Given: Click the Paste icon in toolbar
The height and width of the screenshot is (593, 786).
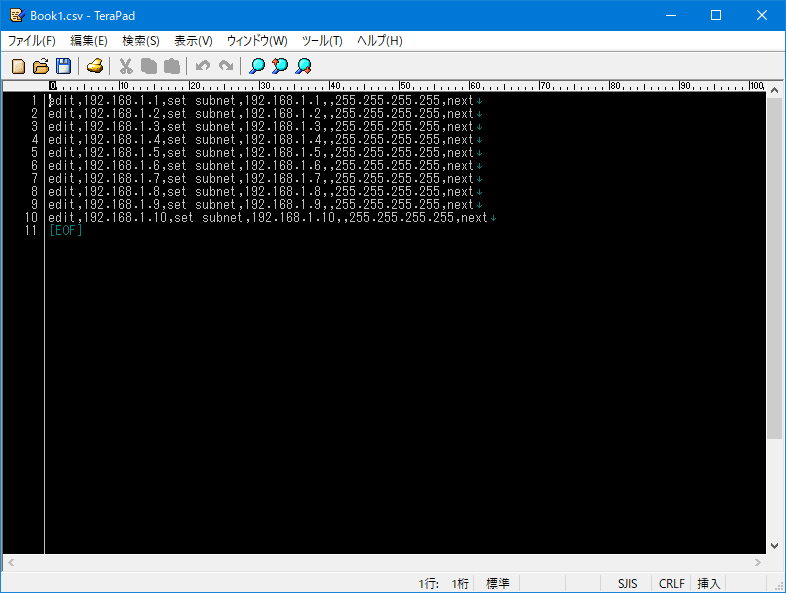Looking at the screenshot, I should tap(171, 67).
